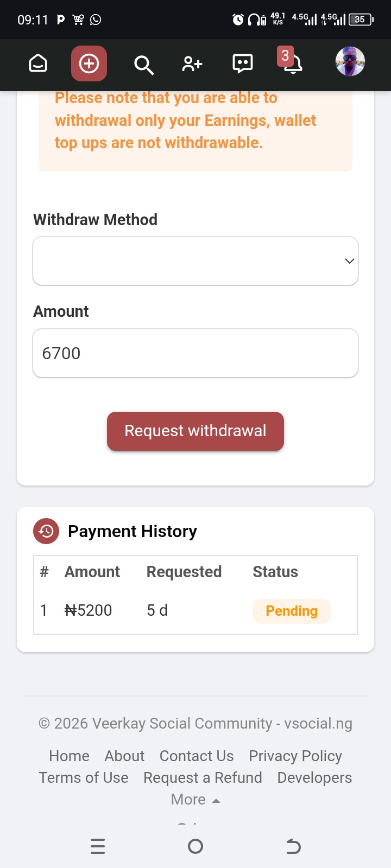Open the profile avatar picture
This screenshot has width=391, height=868.
click(350, 62)
